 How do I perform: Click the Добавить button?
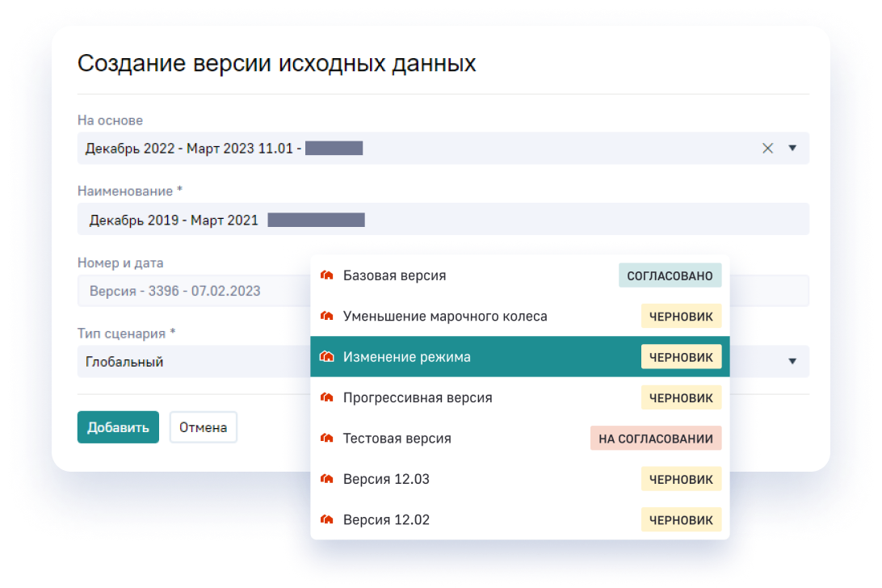pyautogui.click(x=118, y=427)
